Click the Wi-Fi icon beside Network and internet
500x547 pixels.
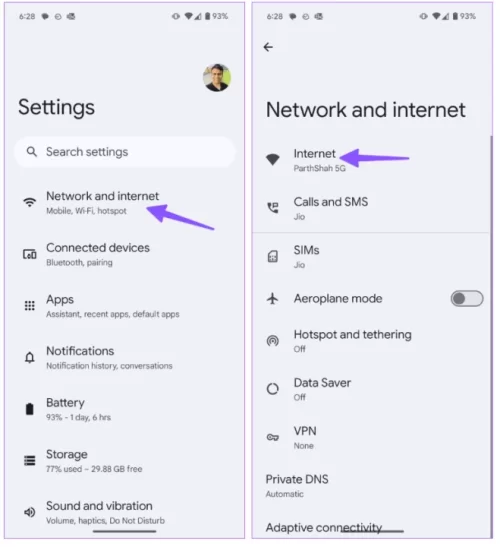pyautogui.click(x=30, y=202)
